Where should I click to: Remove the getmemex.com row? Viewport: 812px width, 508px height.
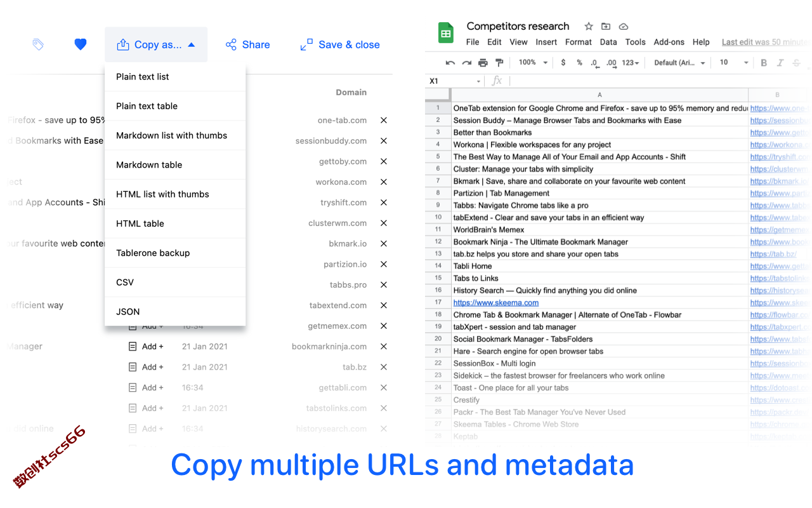[x=384, y=326]
